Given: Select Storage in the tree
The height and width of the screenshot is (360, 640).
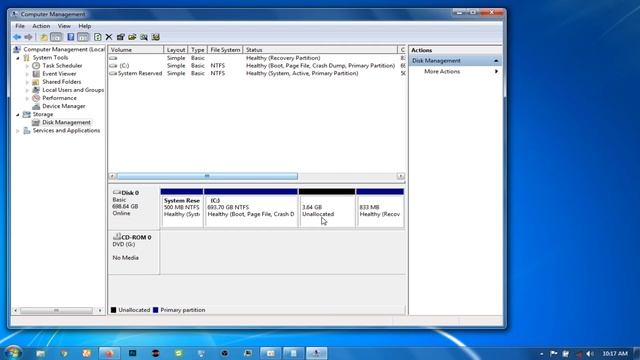Looking at the screenshot, I should pyautogui.click(x=43, y=114).
